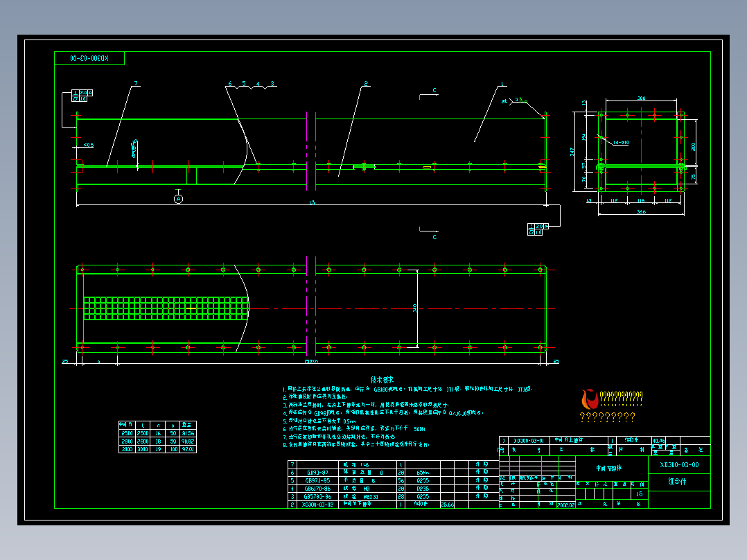Click the 366 dimension below the section view

pyautogui.click(x=641, y=211)
